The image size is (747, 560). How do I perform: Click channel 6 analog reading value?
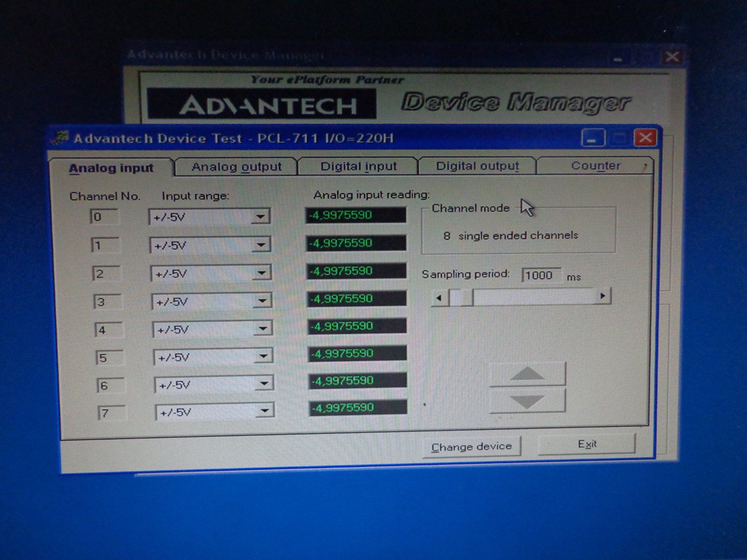click(x=358, y=380)
